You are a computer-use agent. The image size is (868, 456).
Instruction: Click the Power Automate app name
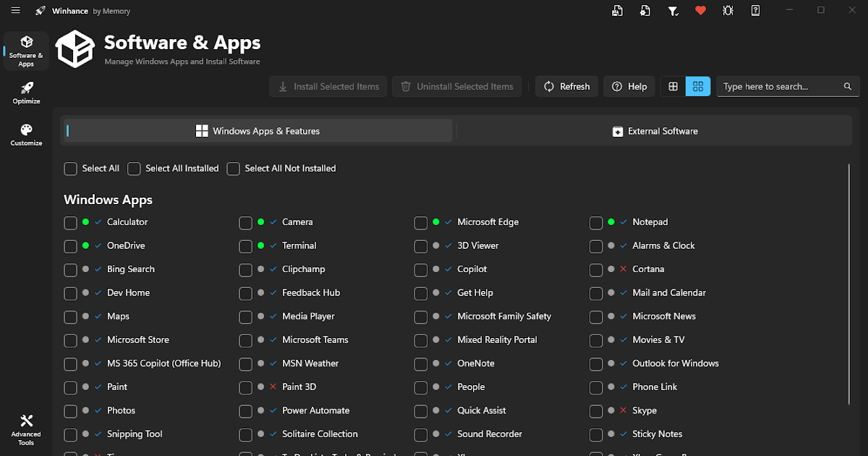(316, 410)
